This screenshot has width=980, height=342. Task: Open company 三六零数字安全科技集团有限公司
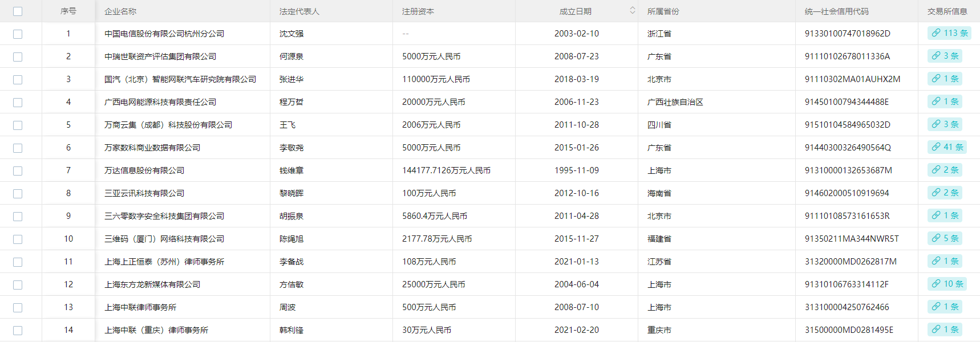164,216
